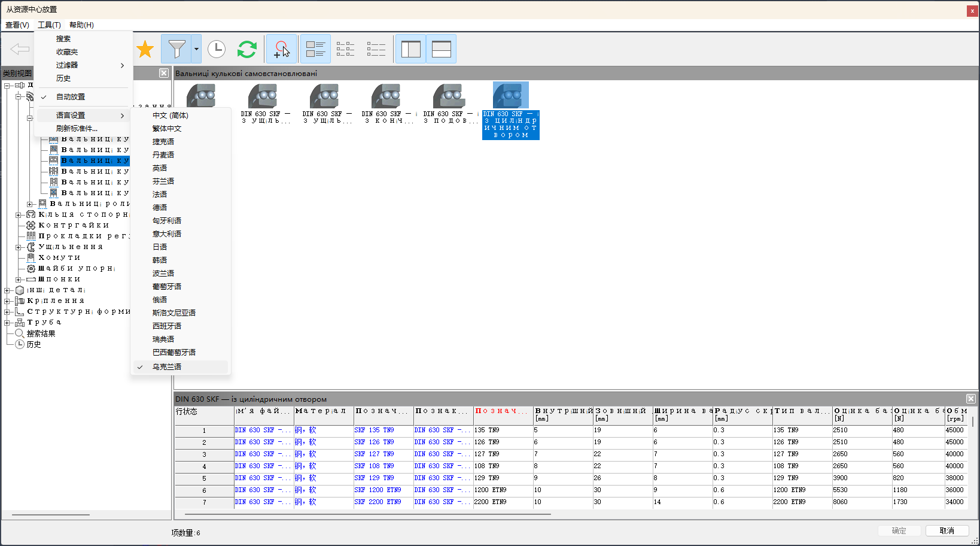Switch to thumbnail-with-details view icon
Viewport: 980px width, 546px height.
(x=315, y=49)
